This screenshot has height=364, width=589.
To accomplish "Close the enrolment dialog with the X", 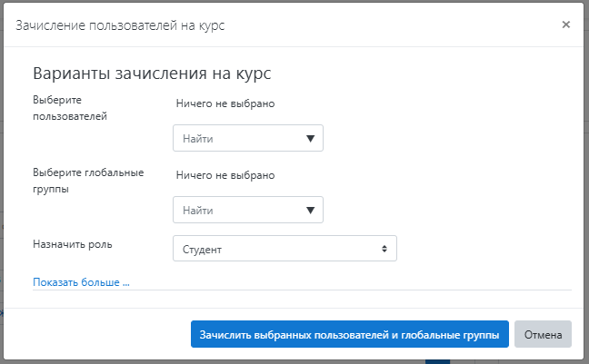I will point(565,25).
